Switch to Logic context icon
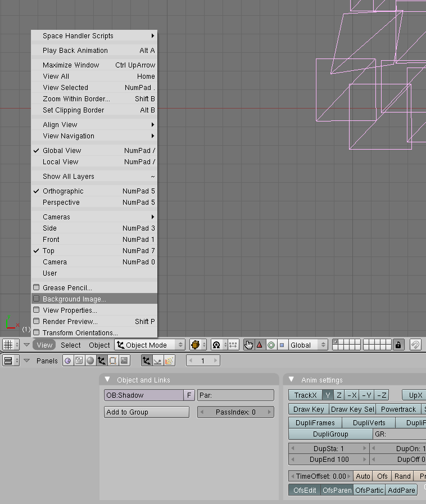The image size is (426, 504). click(68, 361)
